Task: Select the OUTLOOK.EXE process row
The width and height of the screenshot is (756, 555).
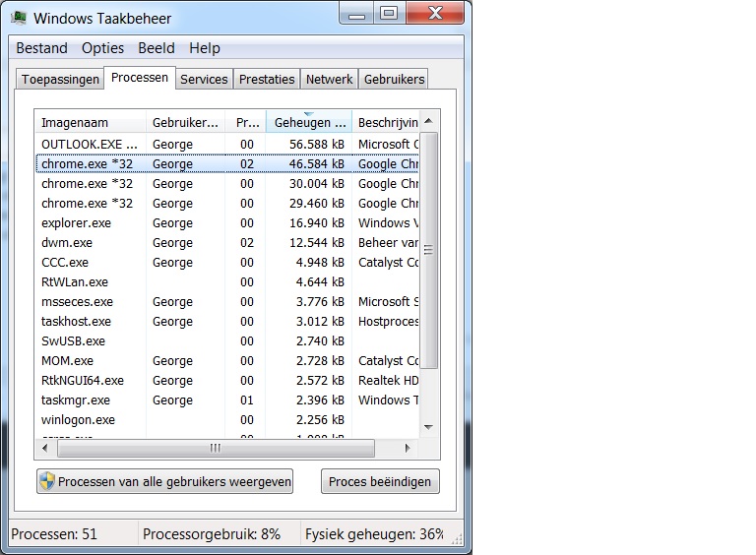Action: coord(227,144)
